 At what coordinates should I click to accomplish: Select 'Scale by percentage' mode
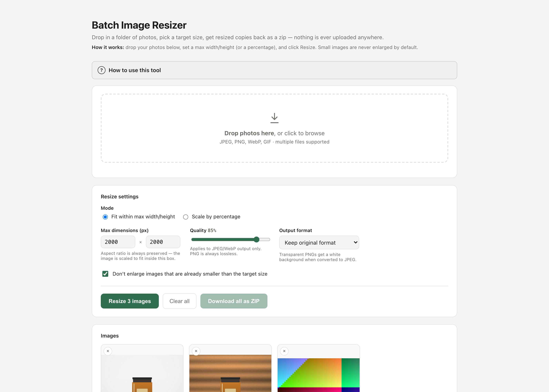coord(185,217)
